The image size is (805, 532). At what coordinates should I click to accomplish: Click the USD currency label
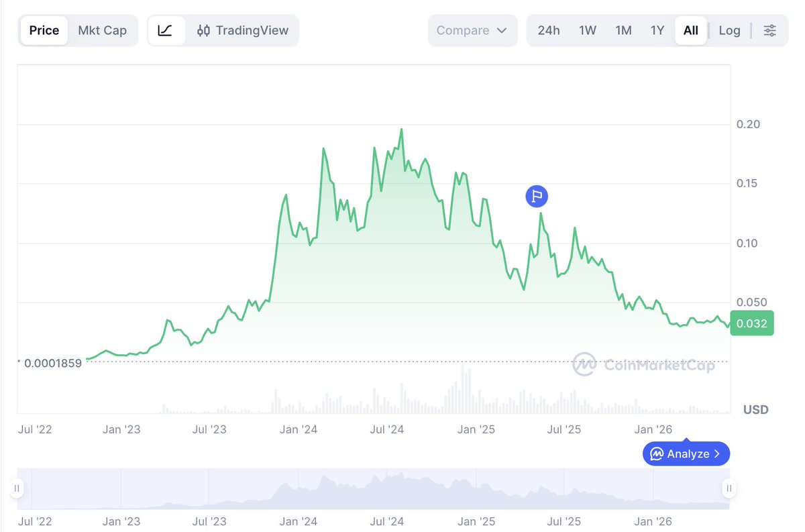click(x=756, y=409)
